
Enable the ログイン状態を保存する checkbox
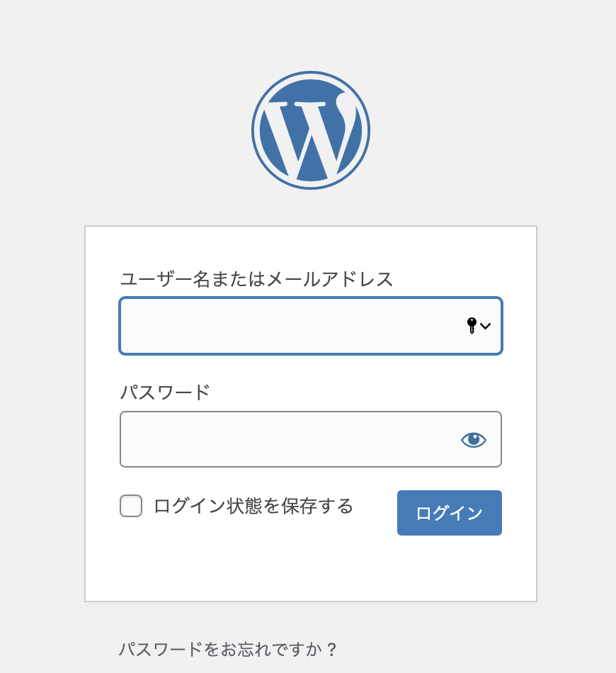[130, 506]
